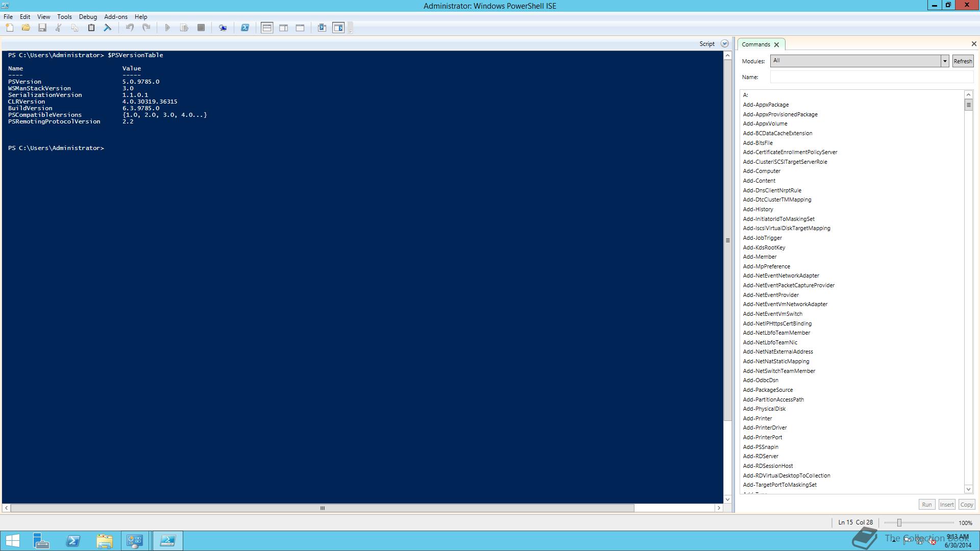This screenshot has height=551, width=980.
Task: Switch to PowerShell ISE taskbar button
Action: (168, 541)
